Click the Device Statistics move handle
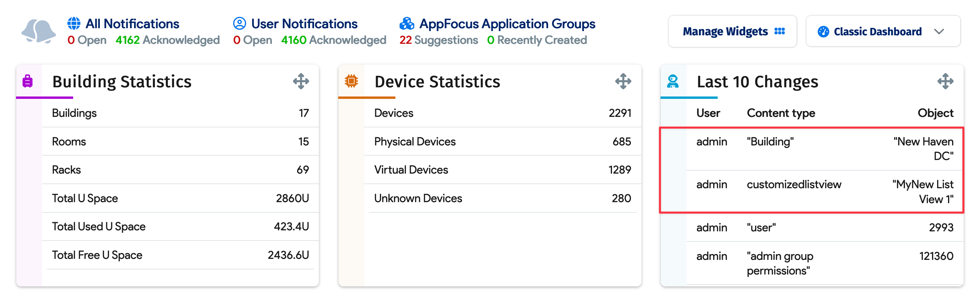980x301 pixels. tap(623, 81)
